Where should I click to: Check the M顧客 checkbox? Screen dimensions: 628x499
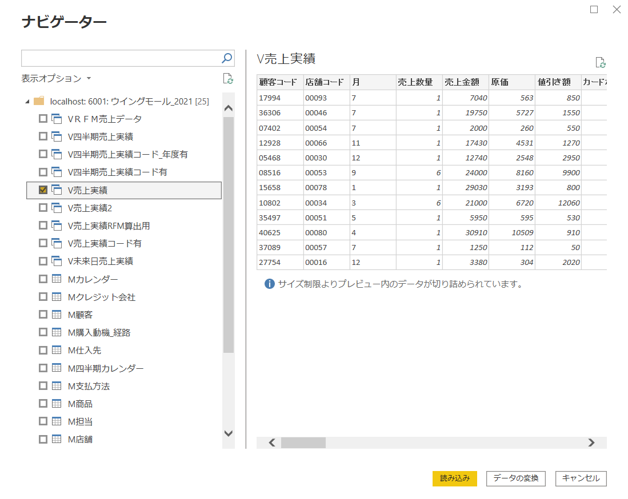pos(43,314)
